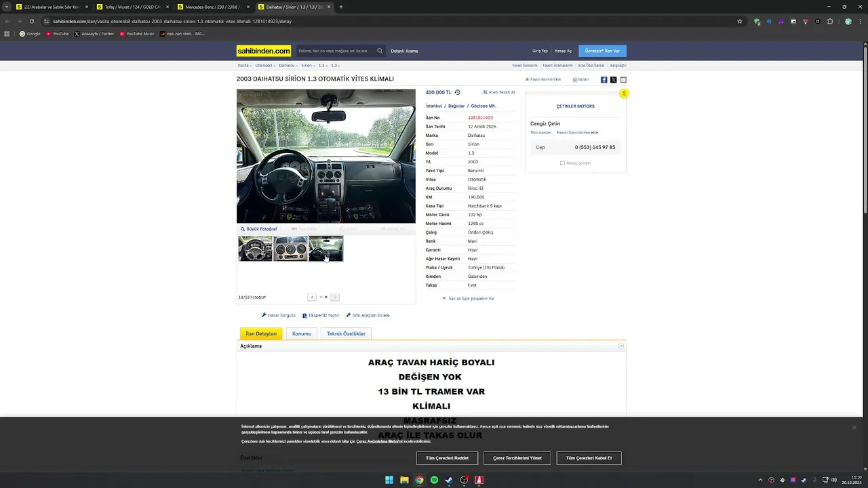Screen dimensions: 868x488
Task: Open Karşılaştır link
Action: [x=618, y=66]
